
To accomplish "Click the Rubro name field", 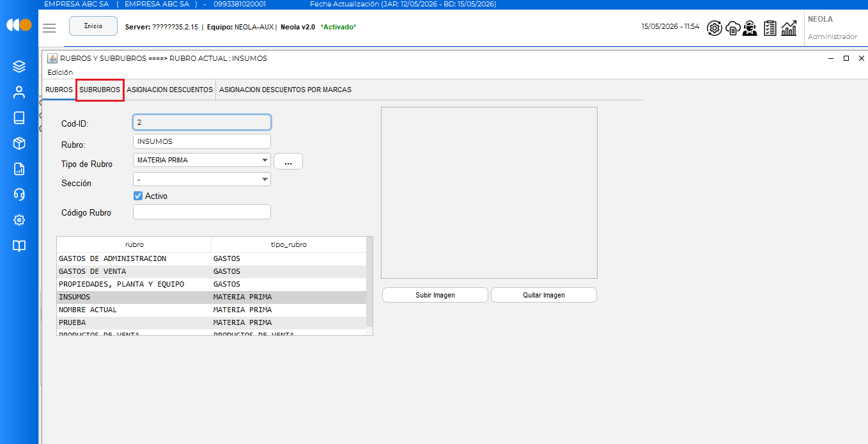I will click(202, 141).
